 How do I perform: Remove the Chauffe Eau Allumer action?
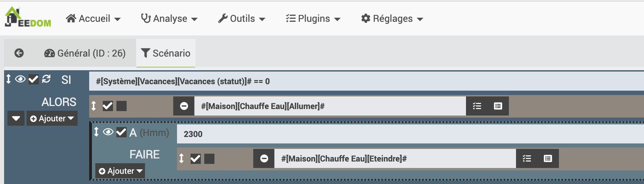click(x=184, y=106)
